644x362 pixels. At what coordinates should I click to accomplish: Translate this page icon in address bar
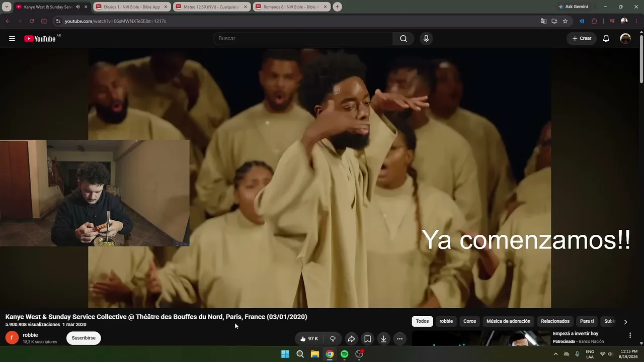pyautogui.click(x=543, y=21)
